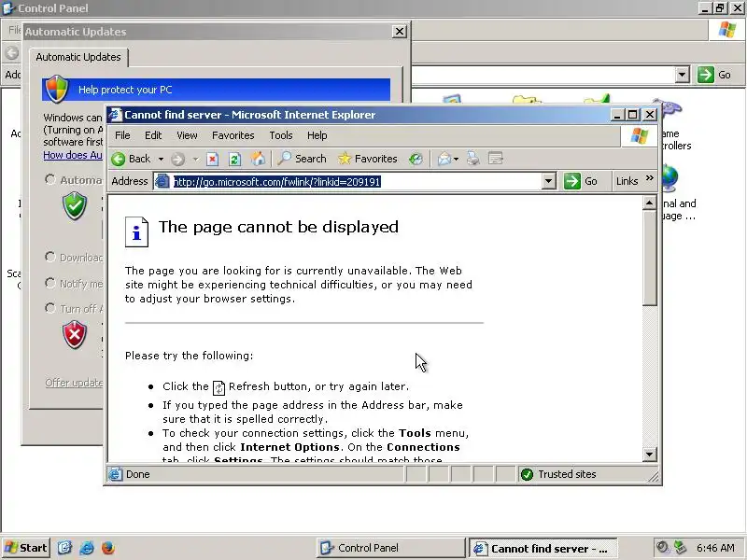Click scroll up arrow in IE page
The width and height of the screenshot is (747, 560).
tap(649, 203)
